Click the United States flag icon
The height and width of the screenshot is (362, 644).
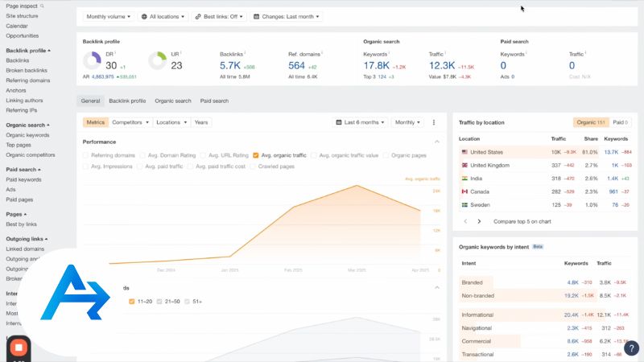coord(464,152)
